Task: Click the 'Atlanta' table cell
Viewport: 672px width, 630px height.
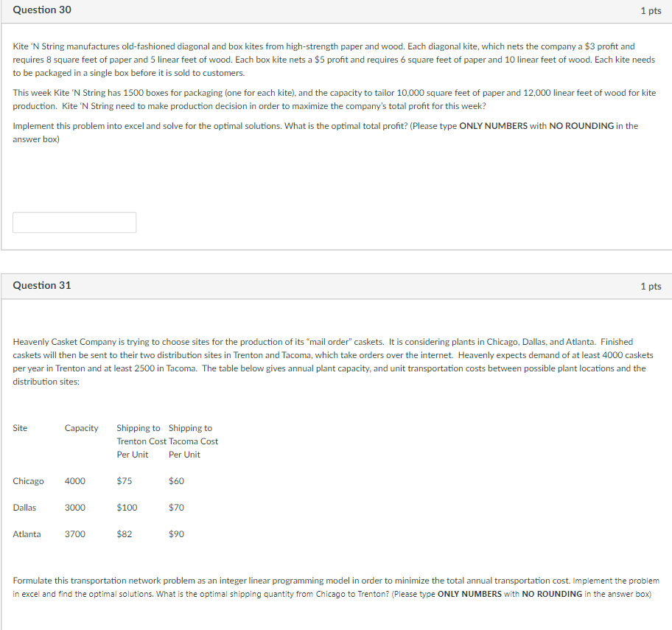Action: tap(27, 534)
